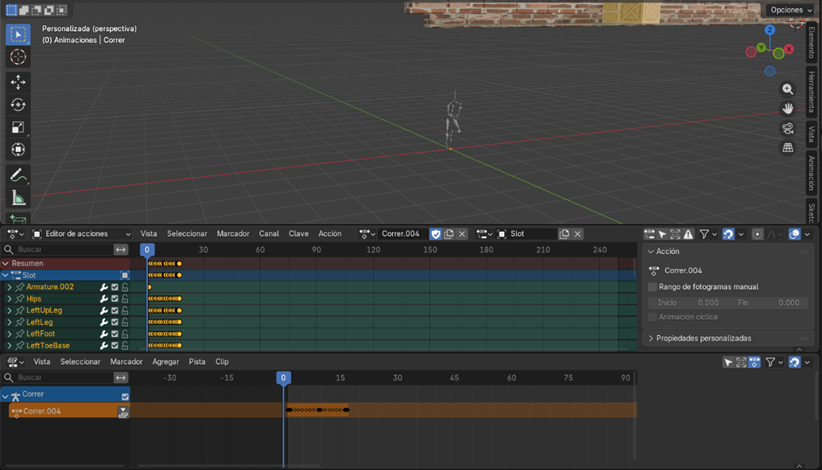
Task: Open Action Editor filter funnel popover
Action: click(x=708, y=234)
